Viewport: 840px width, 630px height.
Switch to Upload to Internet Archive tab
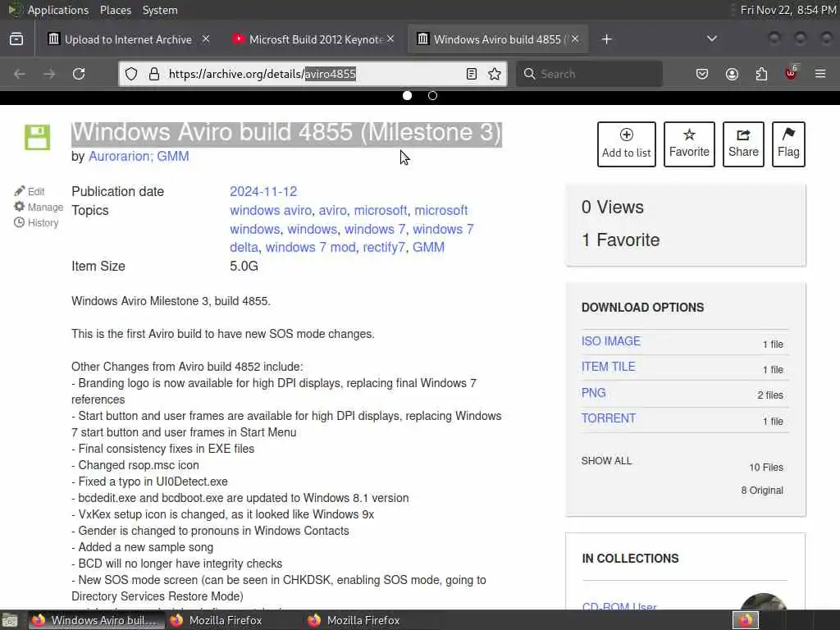[x=127, y=39]
